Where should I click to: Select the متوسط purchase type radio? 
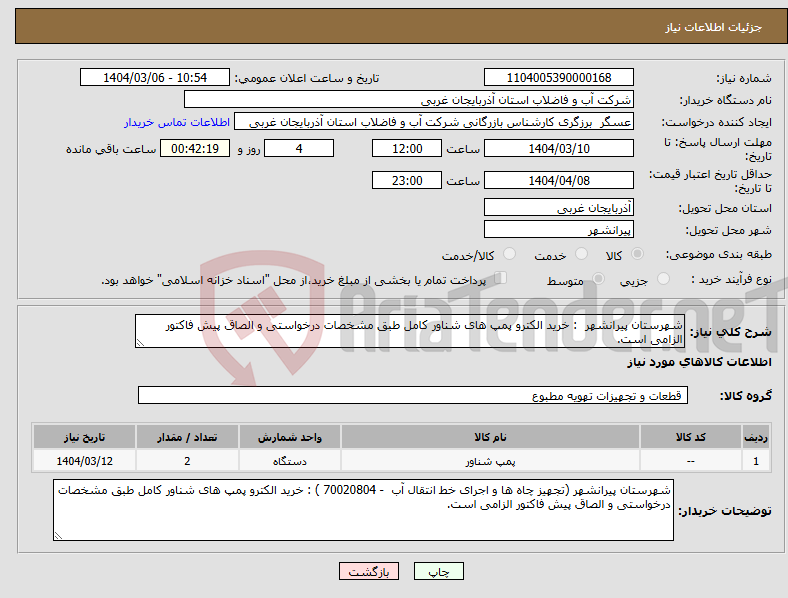coord(599,278)
